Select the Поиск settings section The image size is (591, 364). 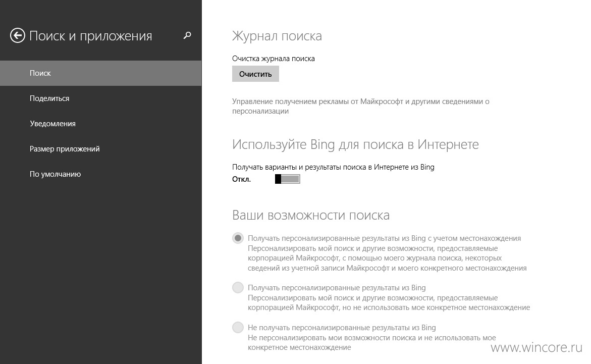(100, 73)
